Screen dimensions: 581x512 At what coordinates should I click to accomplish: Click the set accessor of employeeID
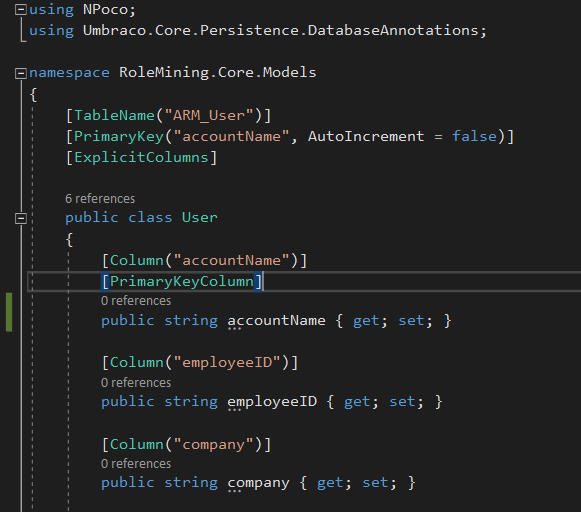[x=402, y=402]
